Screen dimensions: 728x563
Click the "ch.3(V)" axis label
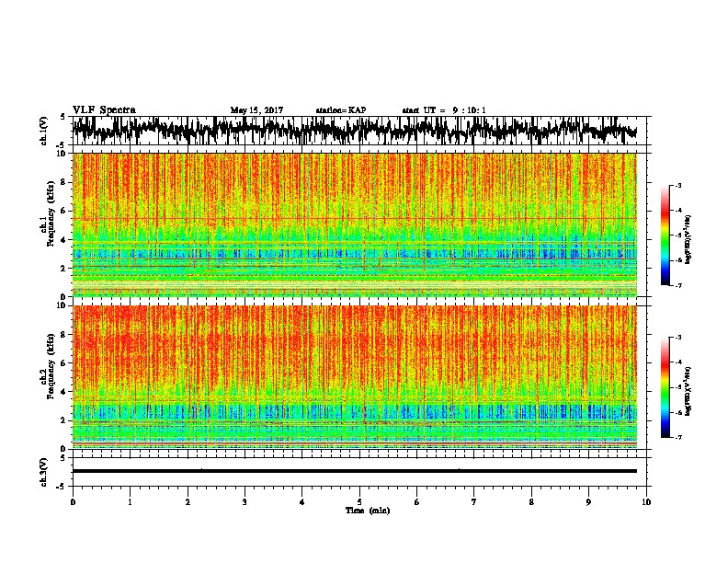pos(43,472)
